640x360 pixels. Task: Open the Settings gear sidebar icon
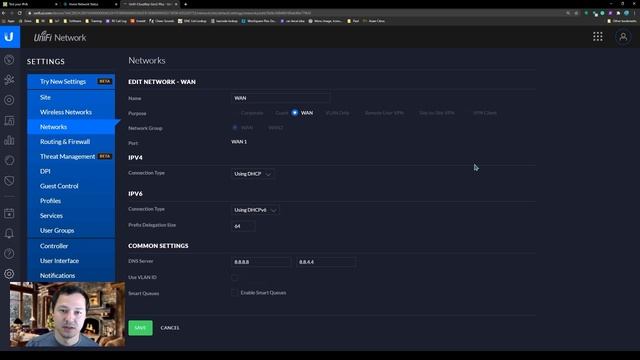pyautogui.click(x=9, y=273)
